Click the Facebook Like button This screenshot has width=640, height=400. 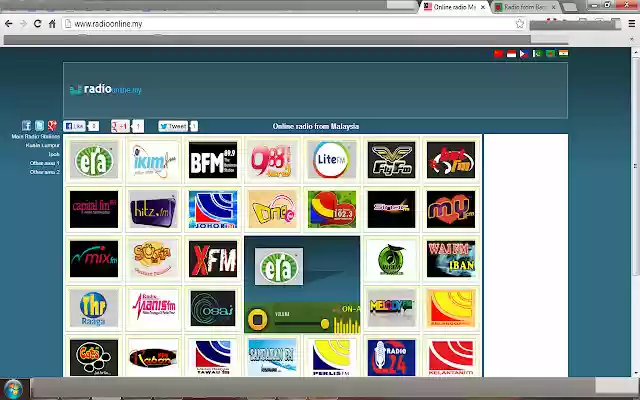(x=74, y=127)
